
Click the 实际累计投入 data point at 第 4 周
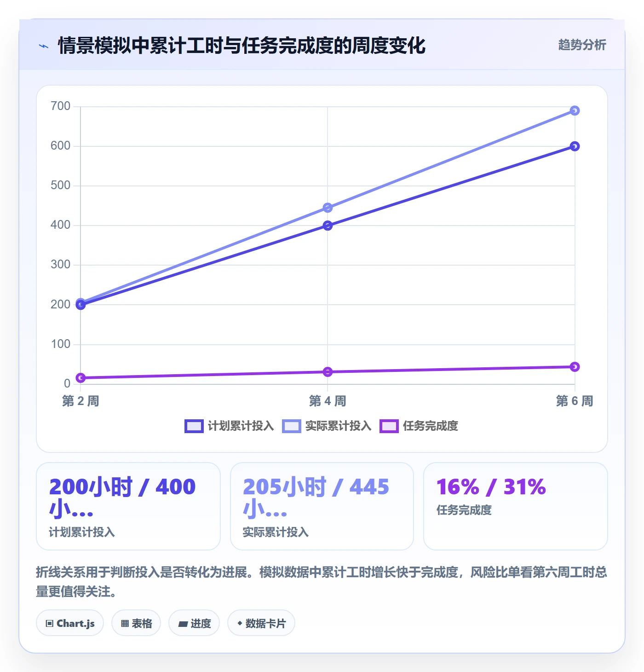[x=328, y=208]
